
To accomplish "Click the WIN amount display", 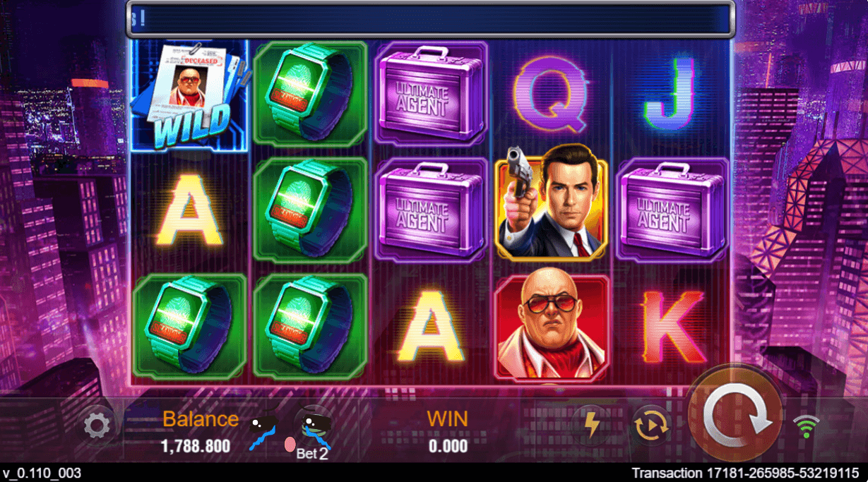I will 448,446.
